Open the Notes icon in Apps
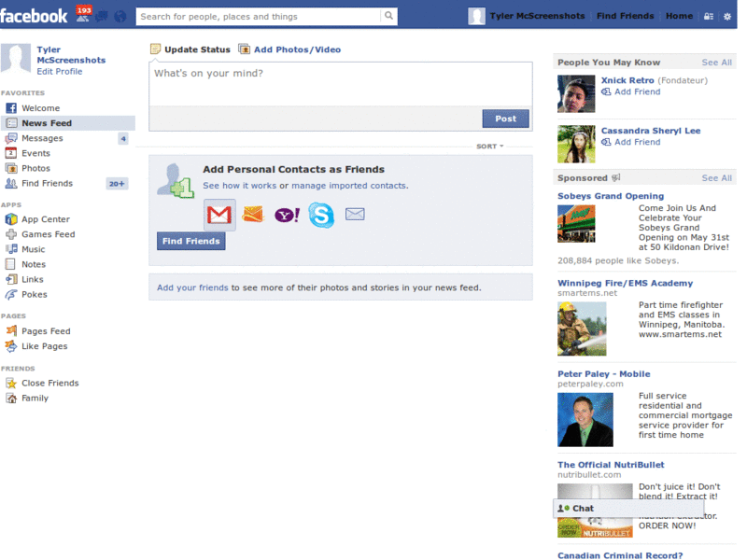 click(10, 264)
